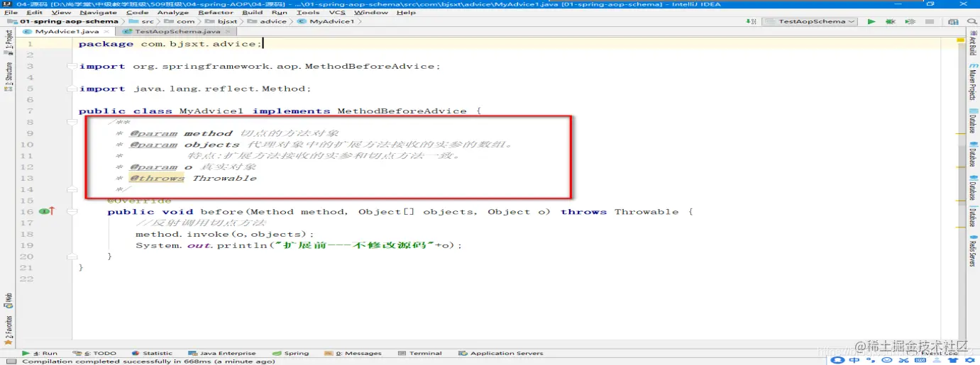Click the src folder breadcrumb

click(x=143, y=21)
